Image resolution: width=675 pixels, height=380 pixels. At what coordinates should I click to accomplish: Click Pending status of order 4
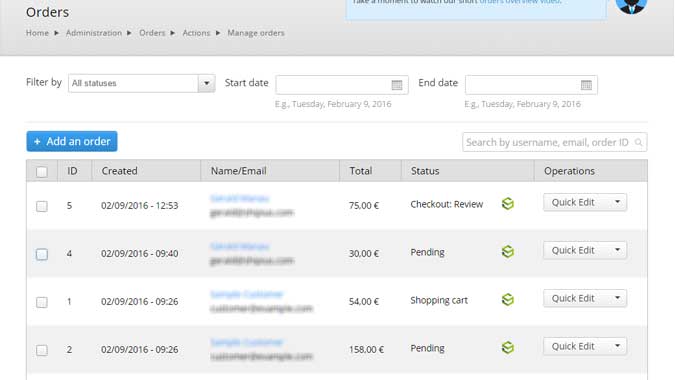pos(427,252)
